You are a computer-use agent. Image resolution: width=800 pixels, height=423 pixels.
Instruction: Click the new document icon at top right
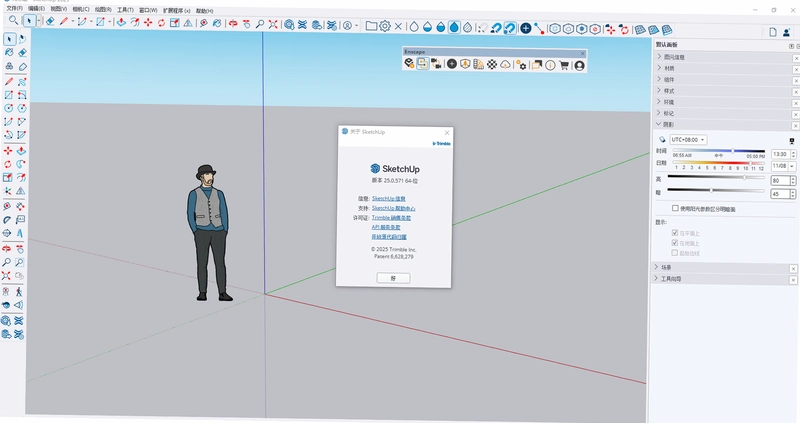tap(773, 32)
